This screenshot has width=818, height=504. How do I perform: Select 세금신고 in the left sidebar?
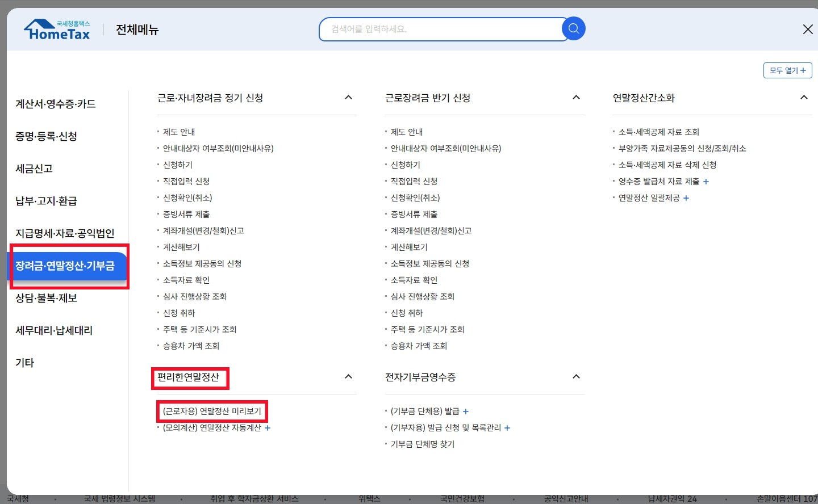pyautogui.click(x=34, y=169)
